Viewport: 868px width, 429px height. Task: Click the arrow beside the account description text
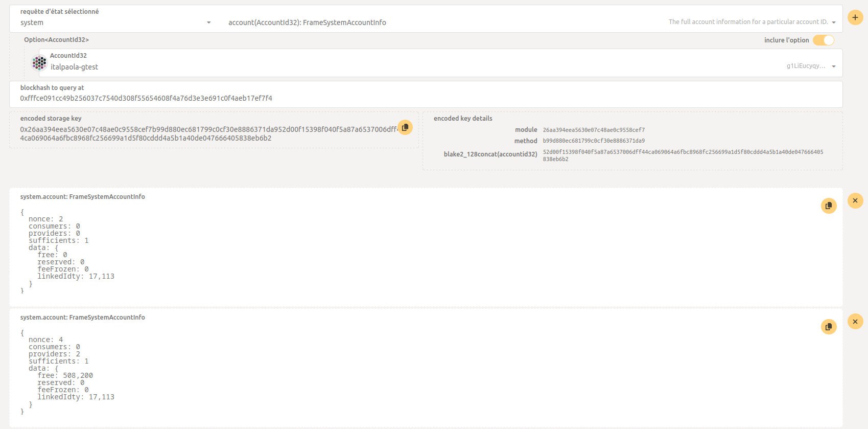pyautogui.click(x=834, y=22)
